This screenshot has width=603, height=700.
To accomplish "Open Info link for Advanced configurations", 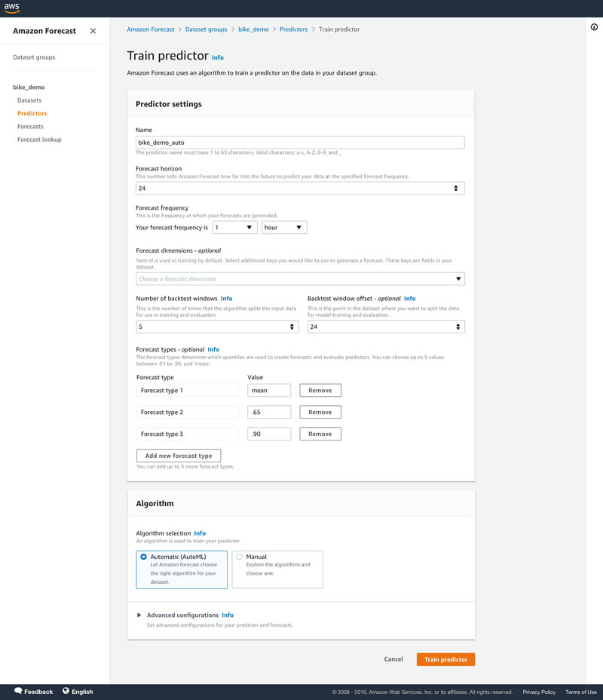I will point(228,616).
